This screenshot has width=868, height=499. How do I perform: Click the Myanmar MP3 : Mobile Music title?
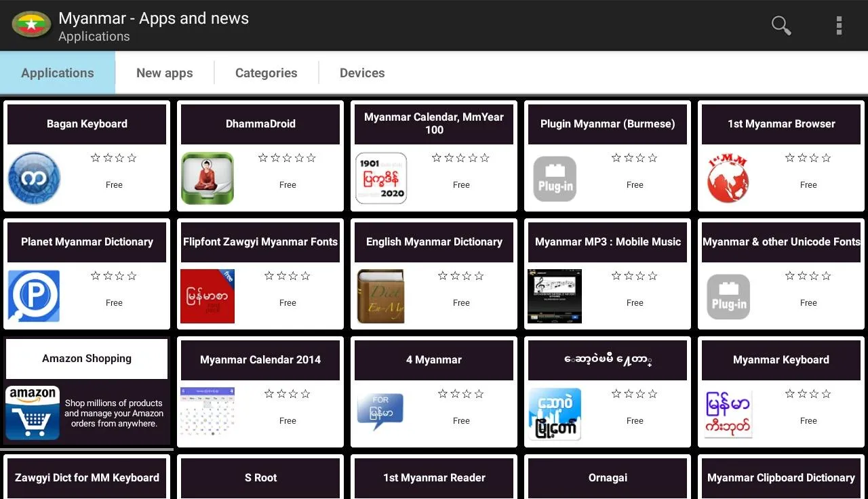(x=608, y=241)
